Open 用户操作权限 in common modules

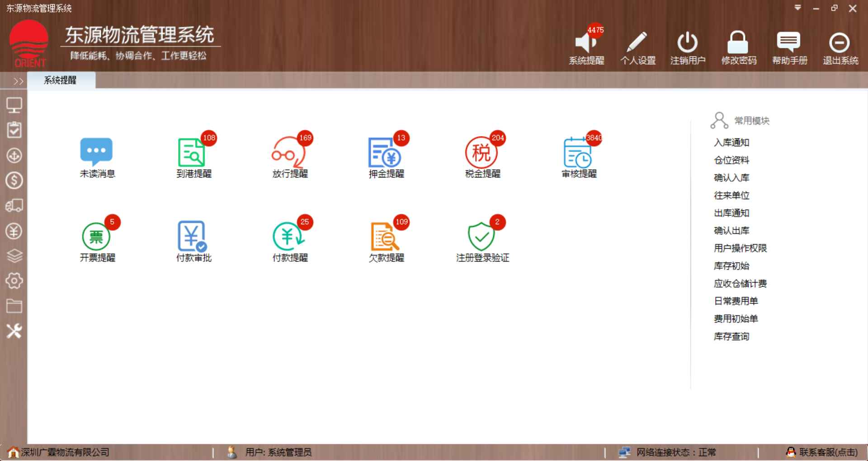coord(740,248)
